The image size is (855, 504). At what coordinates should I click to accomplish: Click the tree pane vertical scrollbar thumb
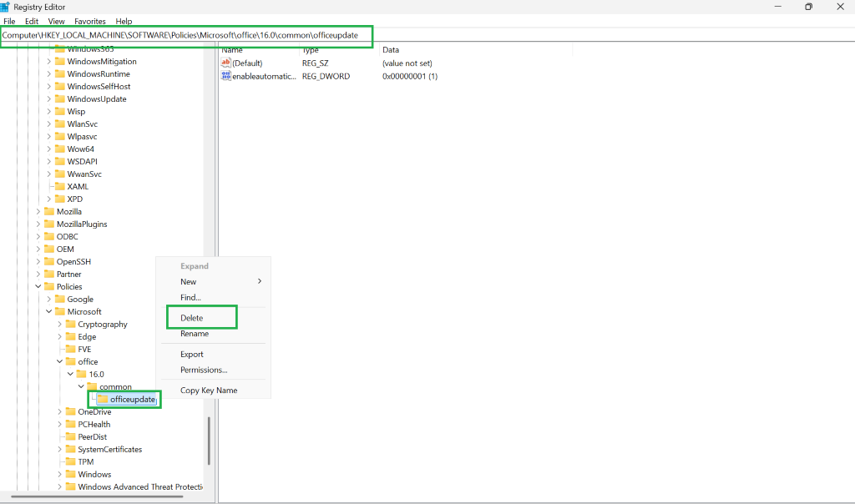coord(208,441)
